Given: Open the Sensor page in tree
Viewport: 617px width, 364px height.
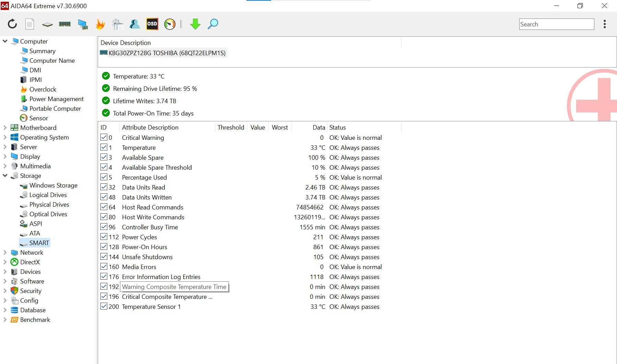Looking at the screenshot, I should pyautogui.click(x=38, y=118).
